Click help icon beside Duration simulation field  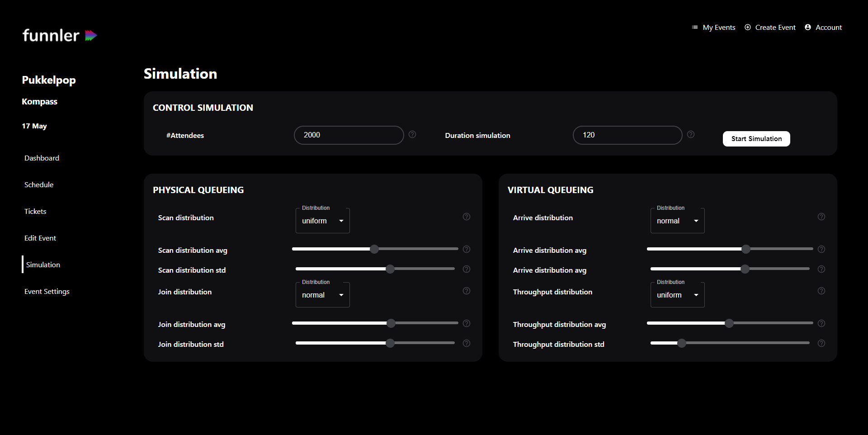pyautogui.click(x=691, y=134)
